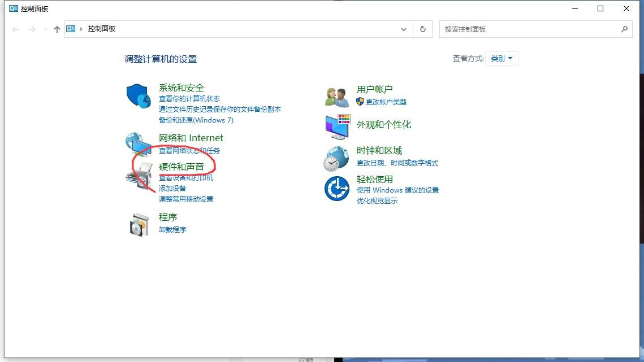Click the 外观和个性化 monitor icon
644x362 pixels.
[336, 127]
